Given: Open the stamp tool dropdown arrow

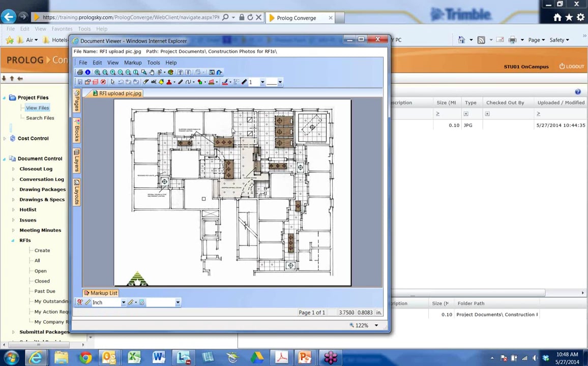Looking at the screenshot, I should [x=175, y=82].
